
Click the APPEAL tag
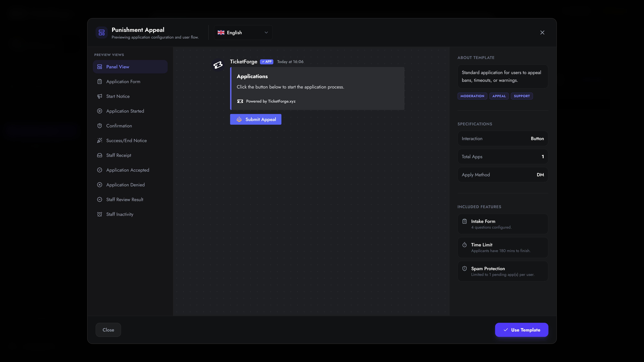(499, 96)
